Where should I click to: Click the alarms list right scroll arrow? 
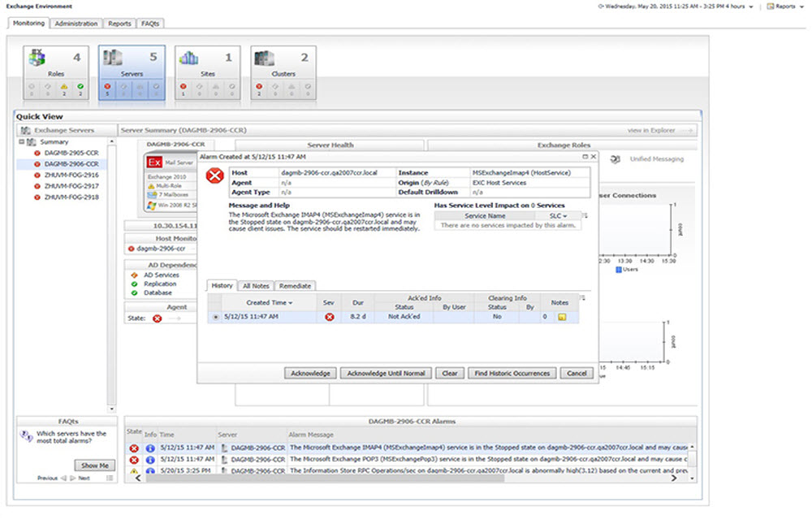pos(674,479)
